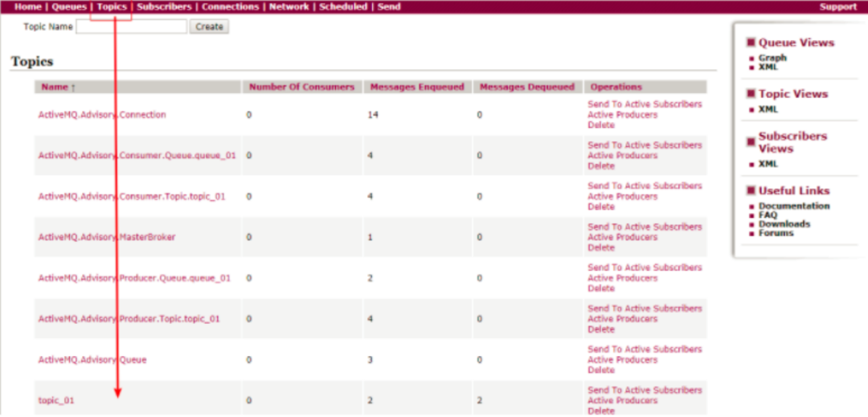
Task: Open the Network page
Action: click(x=289, y=6)
